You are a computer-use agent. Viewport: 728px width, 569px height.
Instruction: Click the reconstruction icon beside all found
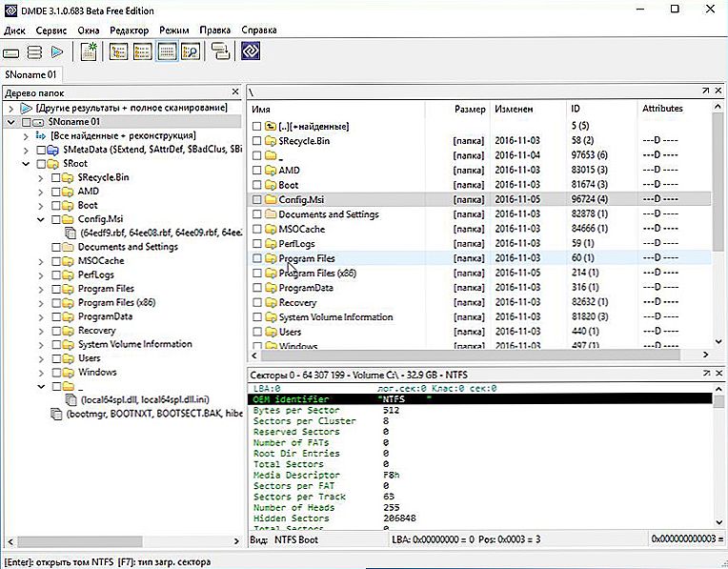pos(41,135)
